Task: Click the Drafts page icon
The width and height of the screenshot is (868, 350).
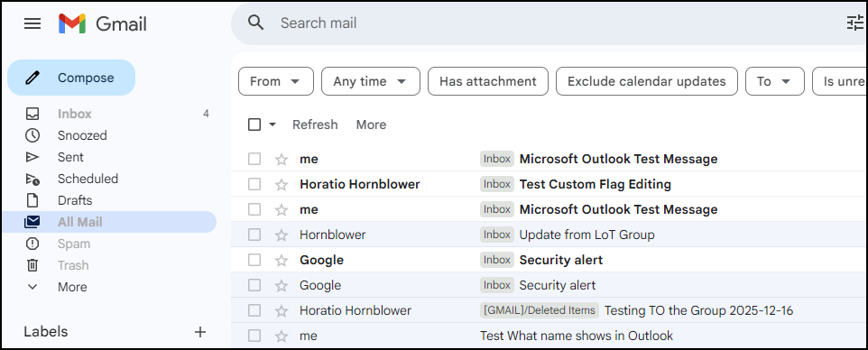Action: tap(32, 200)
